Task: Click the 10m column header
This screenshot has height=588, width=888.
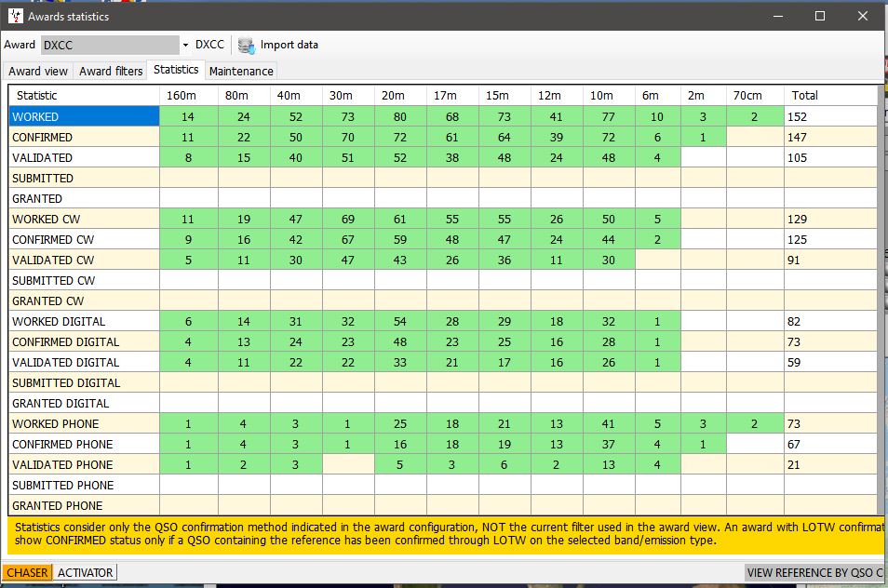Action: coord(609,96)
